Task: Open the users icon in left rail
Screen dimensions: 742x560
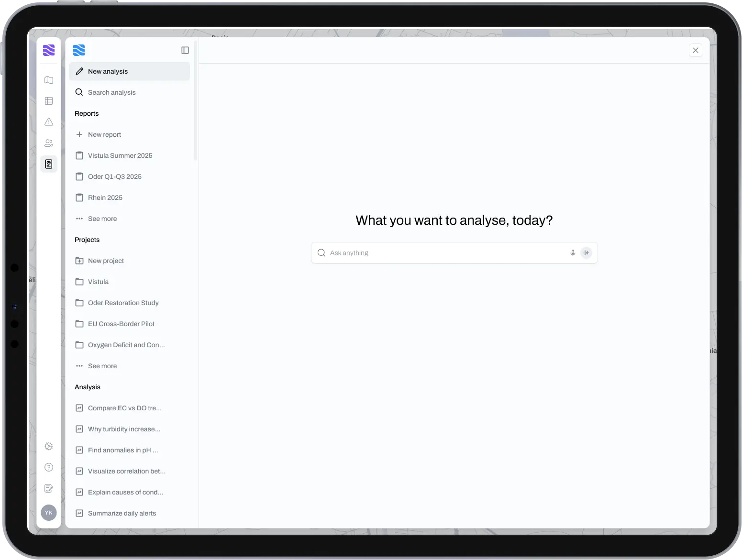Action: tap(49, 143)
